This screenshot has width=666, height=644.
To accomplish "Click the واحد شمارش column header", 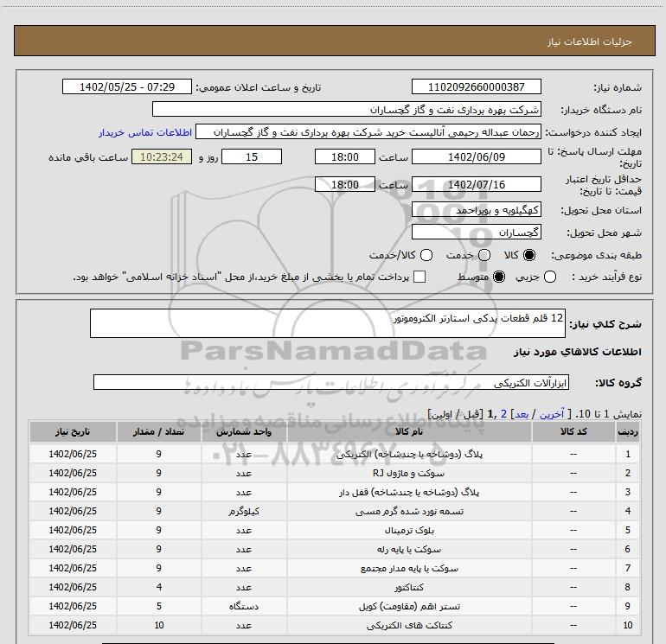I will click(244, 431).
